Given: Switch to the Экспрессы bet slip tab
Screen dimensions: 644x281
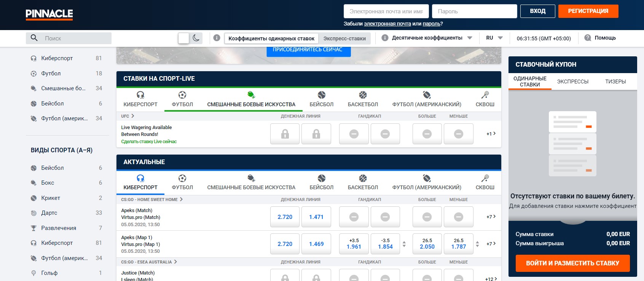Looking at the screenshot, I should point(572,81).
